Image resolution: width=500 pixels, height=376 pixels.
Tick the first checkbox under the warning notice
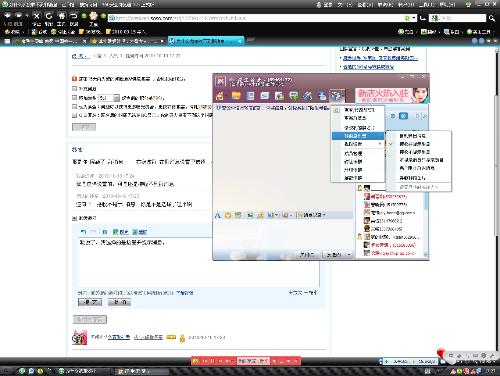point(75,89)
